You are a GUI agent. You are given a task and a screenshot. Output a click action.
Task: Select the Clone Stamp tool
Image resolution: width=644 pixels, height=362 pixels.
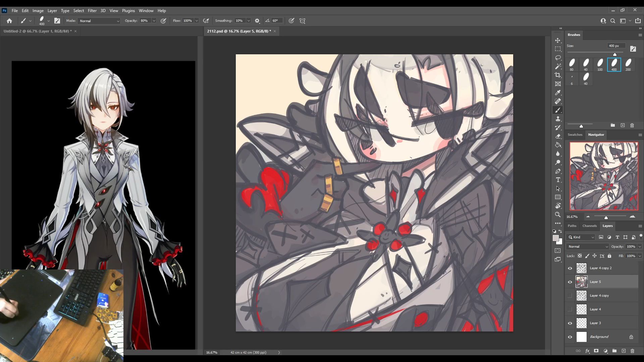[558, 119]
